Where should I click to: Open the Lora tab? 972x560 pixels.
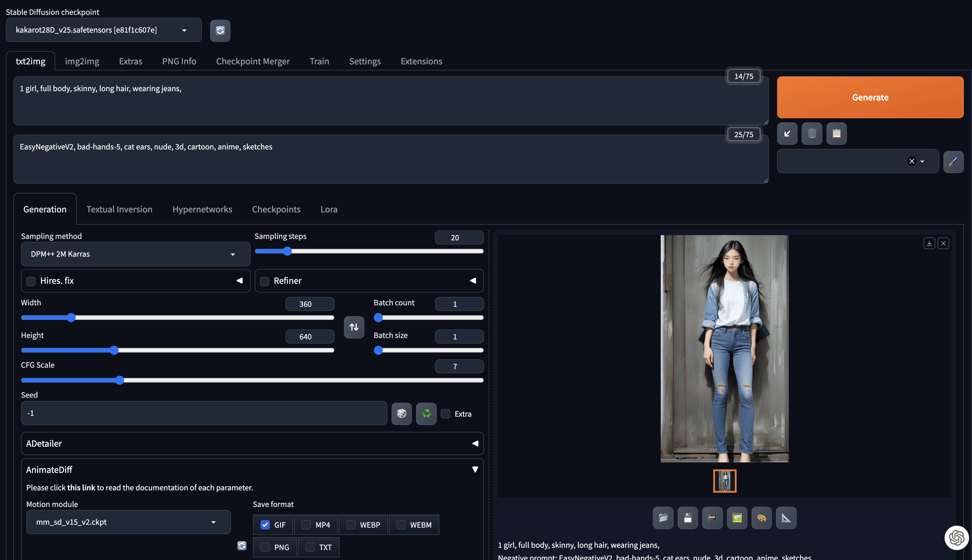click(329, 209)
